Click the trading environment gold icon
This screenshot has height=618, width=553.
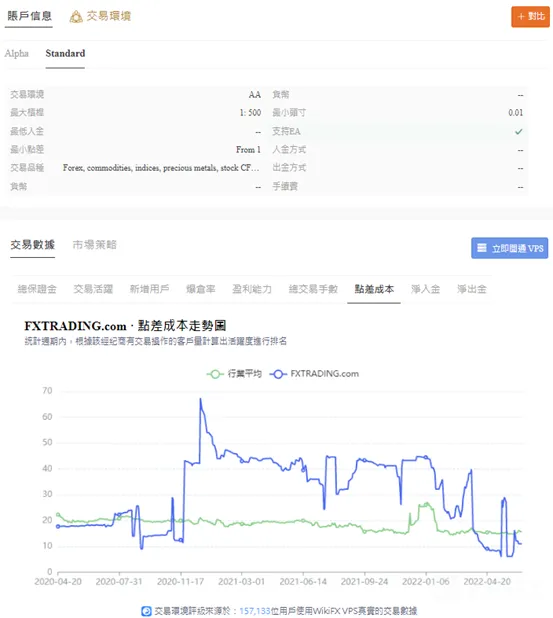point(76,17)
